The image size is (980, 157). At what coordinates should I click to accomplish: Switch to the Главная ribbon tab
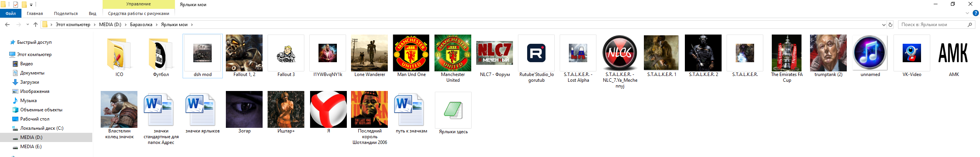click(35, 13)
